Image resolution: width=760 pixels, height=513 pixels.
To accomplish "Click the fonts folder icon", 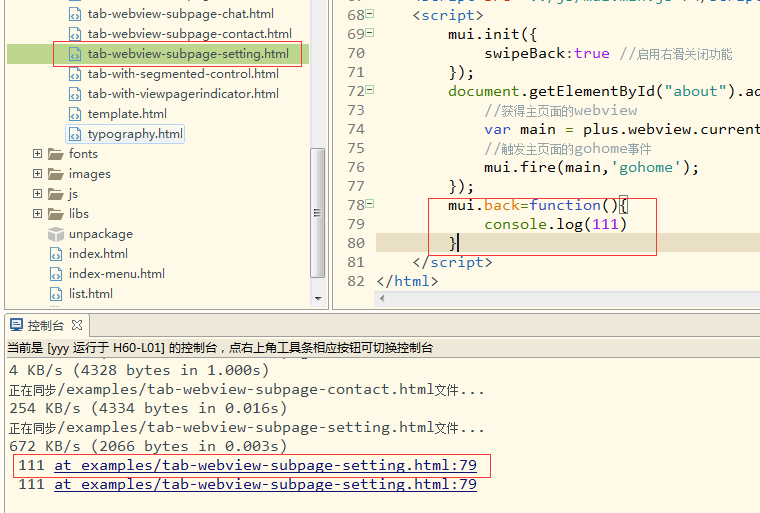I will tap(56, 154).
